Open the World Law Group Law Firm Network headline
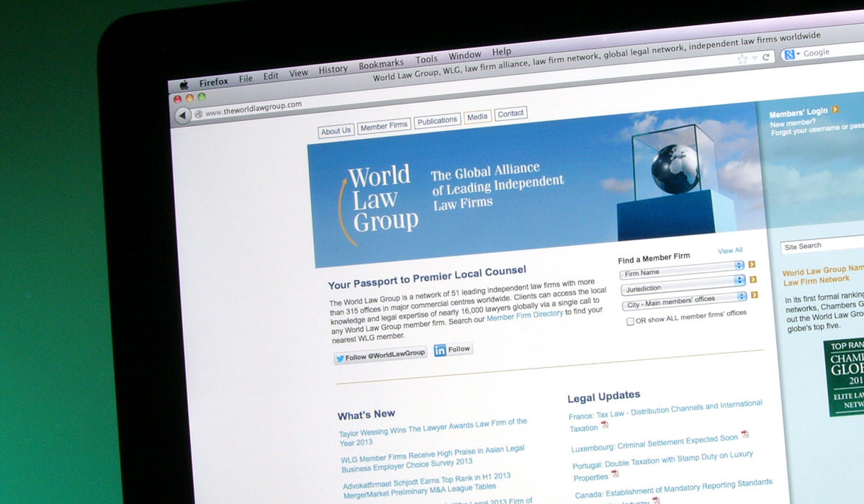 (x=824, y=276)
